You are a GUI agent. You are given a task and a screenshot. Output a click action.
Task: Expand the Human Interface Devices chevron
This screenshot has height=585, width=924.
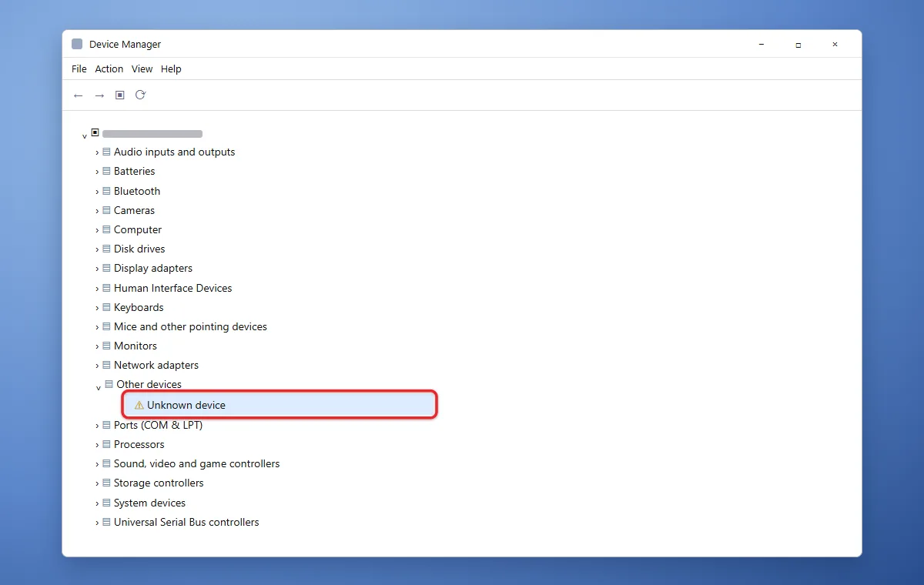98,289
